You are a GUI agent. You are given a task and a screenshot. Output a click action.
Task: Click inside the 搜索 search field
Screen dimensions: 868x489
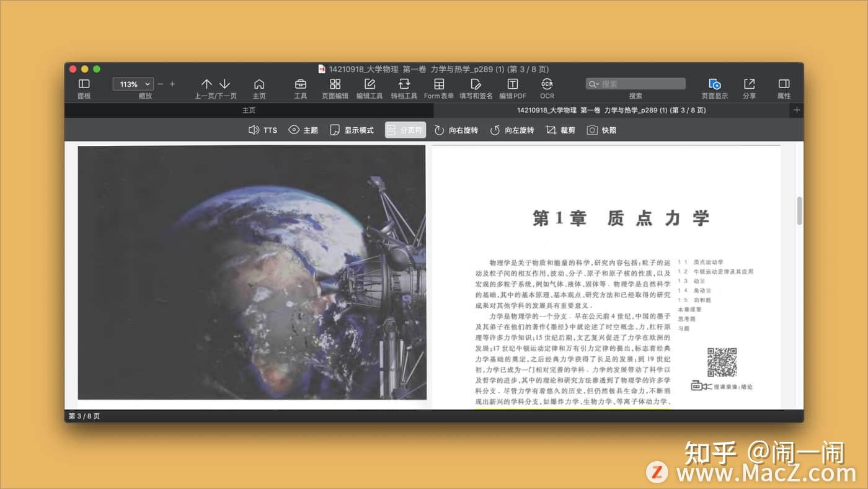point(635,83)
